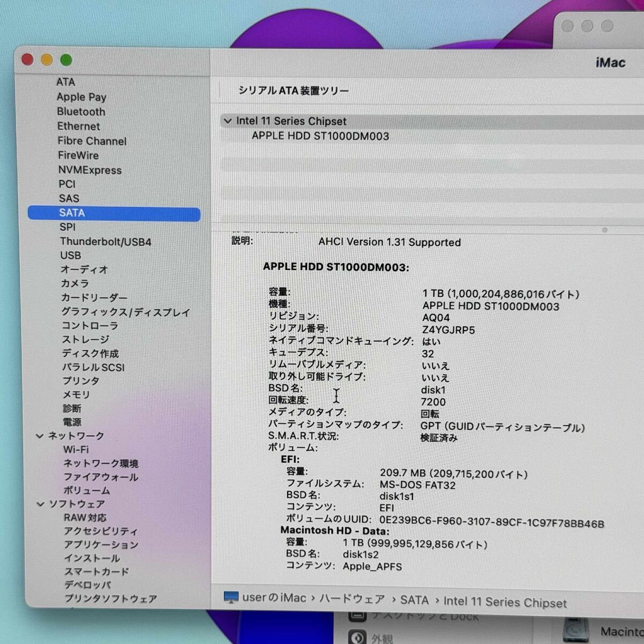Click the yellow minimize window button
Image resolution: width=644 pixels, height=644 pixels.
pyautogui.click(x=47, y=60)
